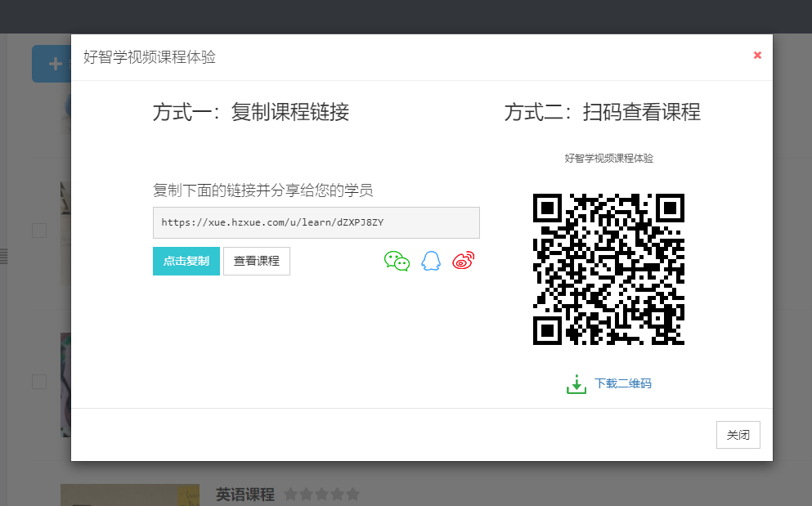Click the 复制下面的链接并分享给您的学员 text
The image size is (812, 506).
(x=263, y=190)
